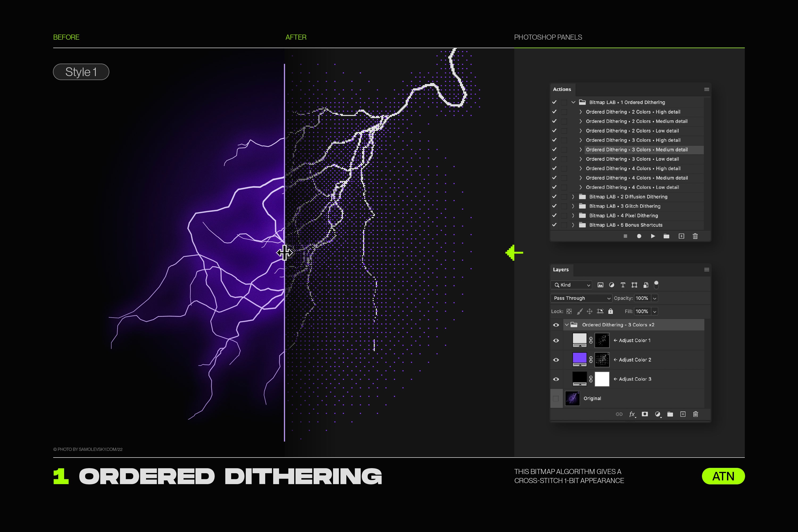This screenshot has height=532, width=798.
Task: Open the Pass Through blend mode dropdown
Action: point(581,298)
